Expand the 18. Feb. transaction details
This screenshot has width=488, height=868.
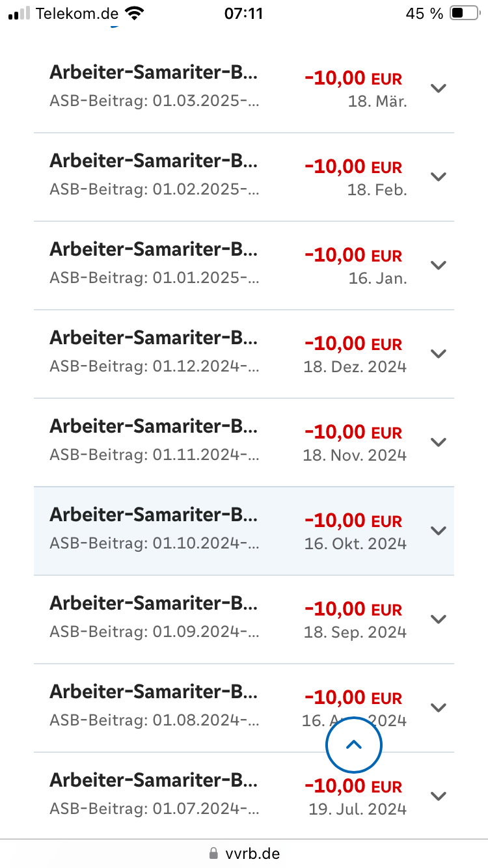point(439,177)
